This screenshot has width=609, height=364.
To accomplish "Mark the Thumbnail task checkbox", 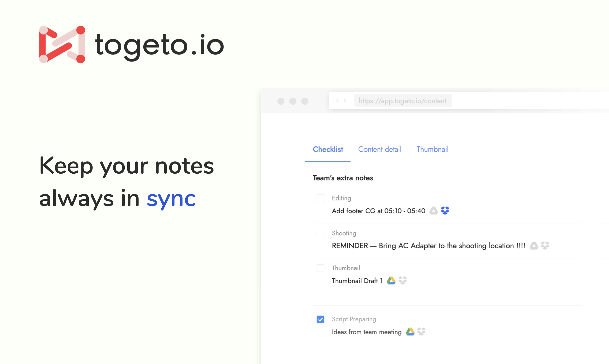I will [x=320, y=268].
